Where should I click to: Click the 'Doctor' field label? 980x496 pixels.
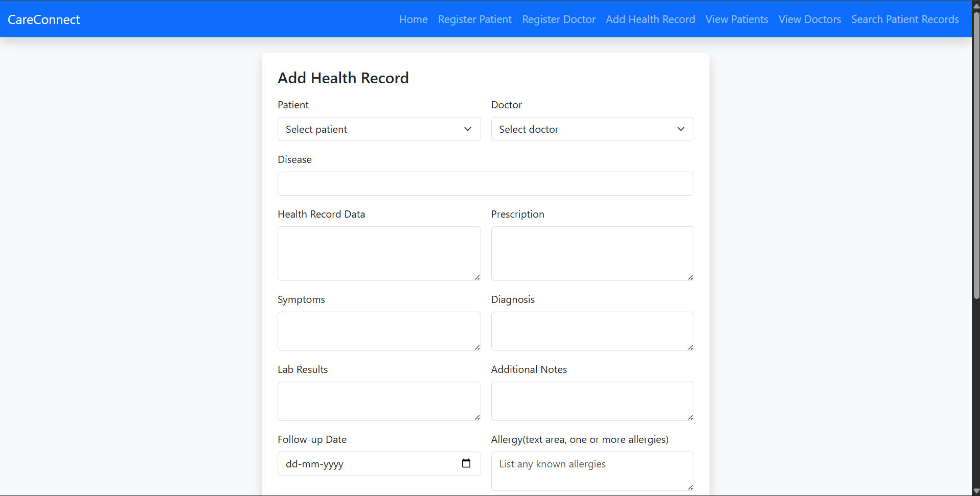pos(506,105)
